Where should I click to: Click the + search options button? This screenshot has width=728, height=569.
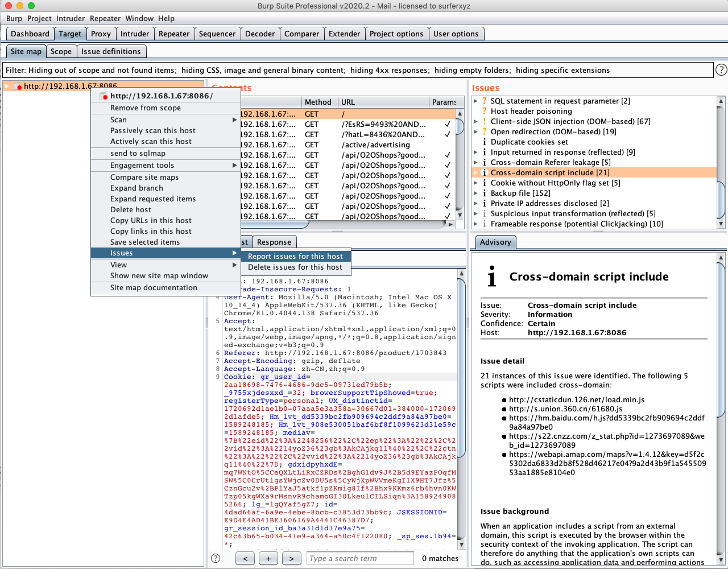(268, 558)
